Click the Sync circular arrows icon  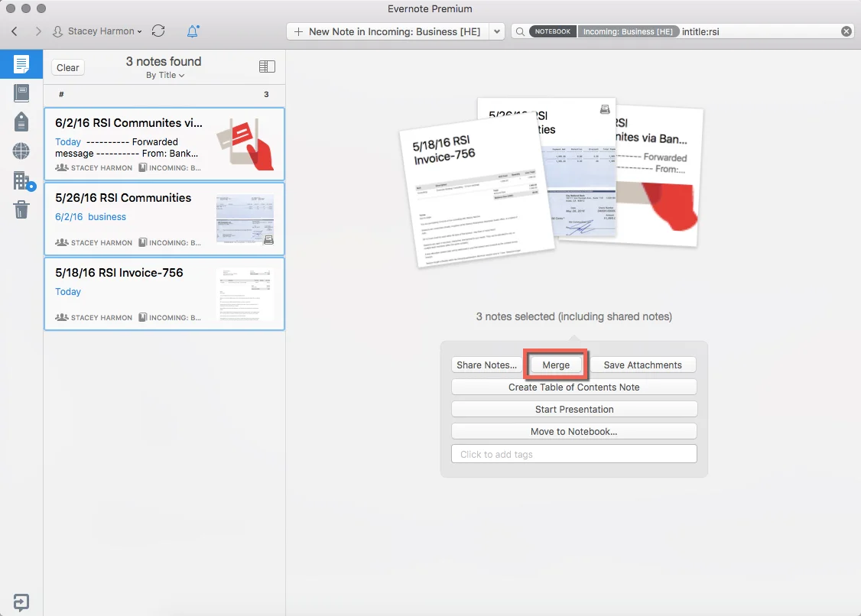click(159, 31)
